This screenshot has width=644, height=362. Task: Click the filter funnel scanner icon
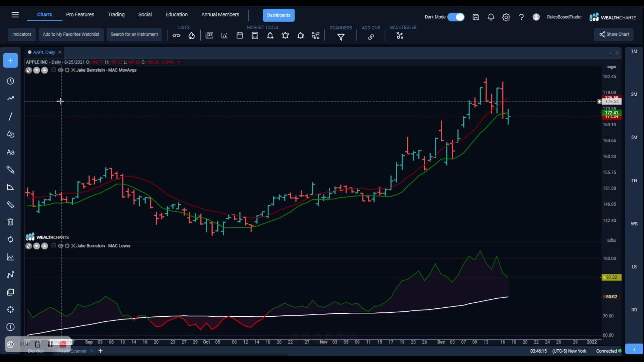click(341, 37)
